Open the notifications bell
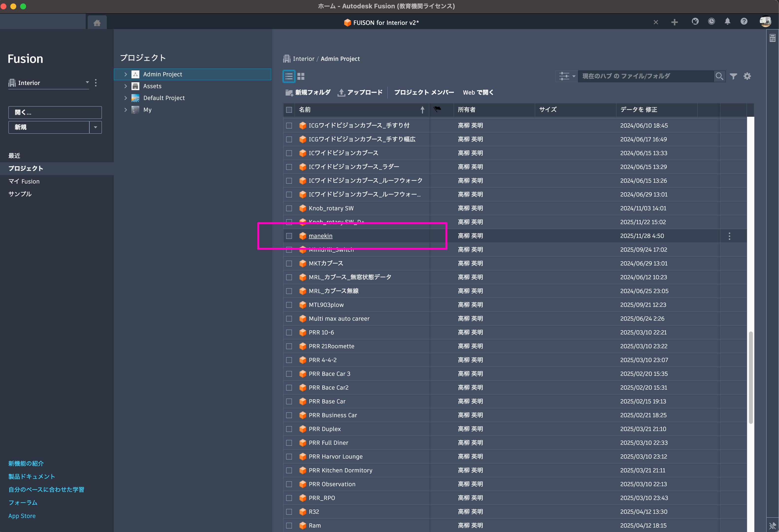Screen dimensions: 779x532 click(727, 22)
